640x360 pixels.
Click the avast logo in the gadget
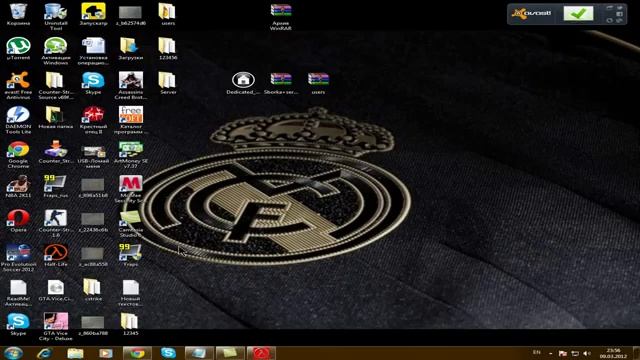(531, 13)
